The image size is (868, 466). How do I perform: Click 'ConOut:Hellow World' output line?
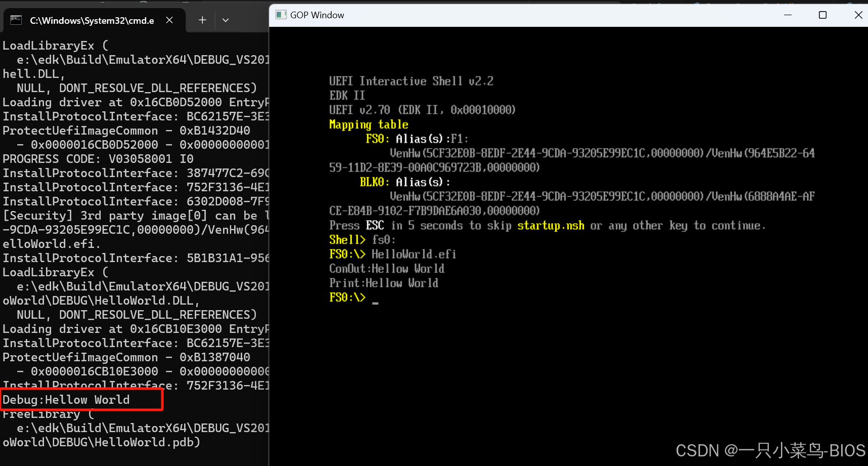pos(387,269)
